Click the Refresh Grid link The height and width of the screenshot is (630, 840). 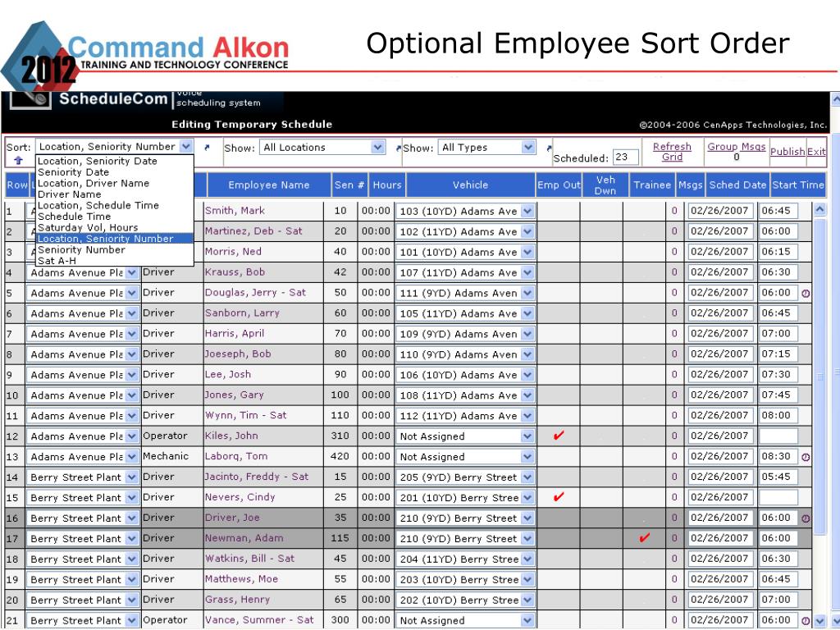coord(672,152)
